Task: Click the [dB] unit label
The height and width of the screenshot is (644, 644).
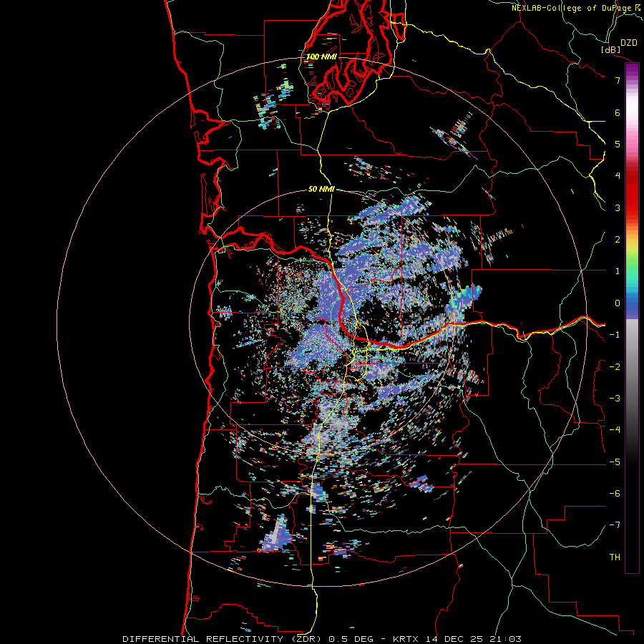Action: 611,49
